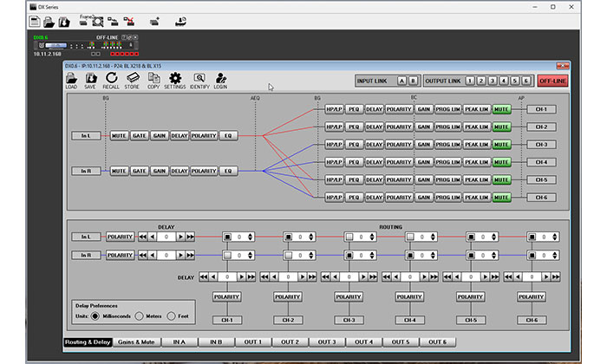Select the Feet delay unit

point(170,315)
